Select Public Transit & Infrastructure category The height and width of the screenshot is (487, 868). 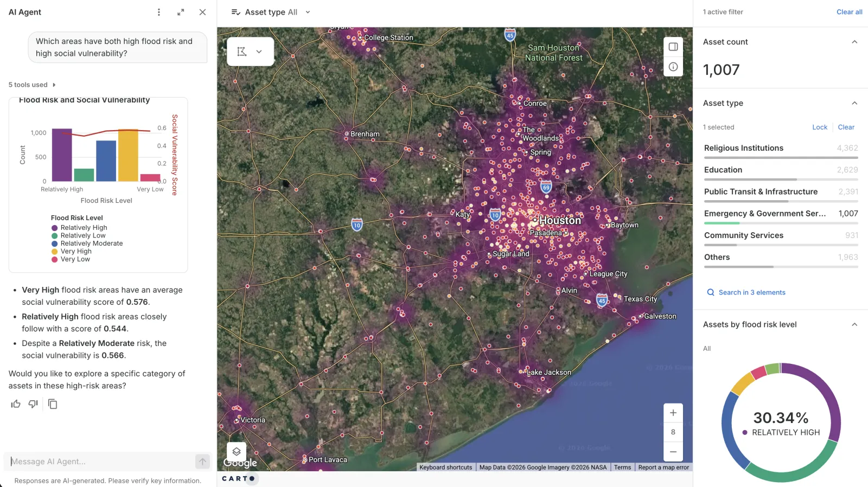(781, 194)
